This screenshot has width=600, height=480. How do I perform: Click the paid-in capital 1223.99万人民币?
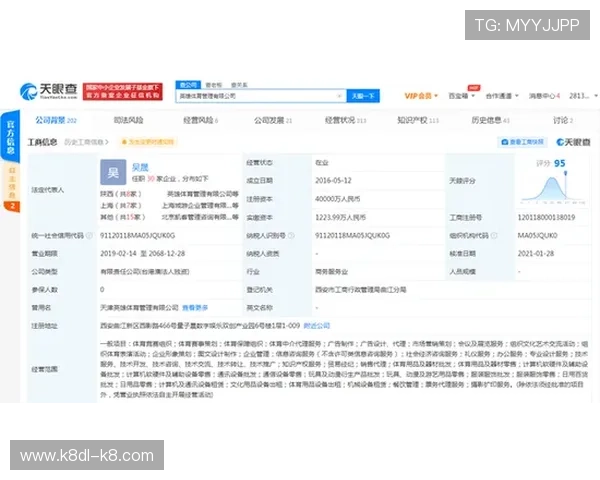tap(341, 217)
